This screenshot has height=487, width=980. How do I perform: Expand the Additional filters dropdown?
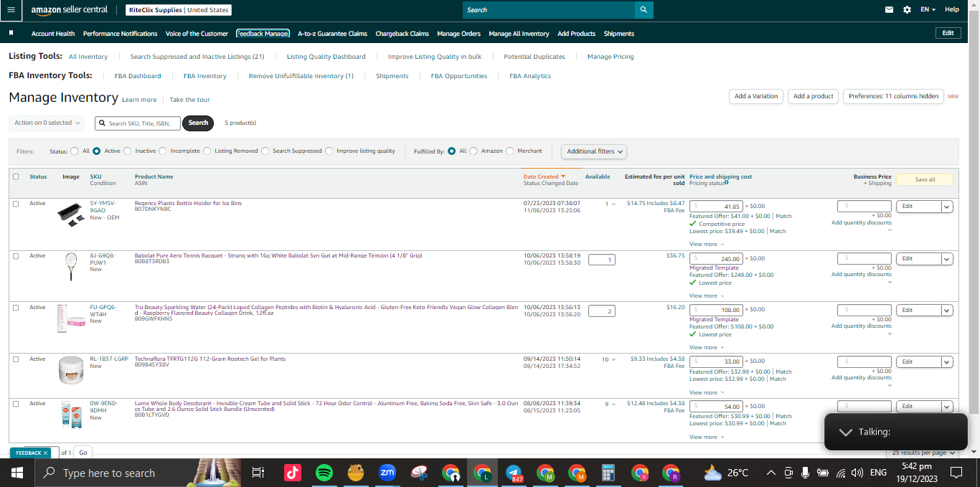[x=594, y=151]
